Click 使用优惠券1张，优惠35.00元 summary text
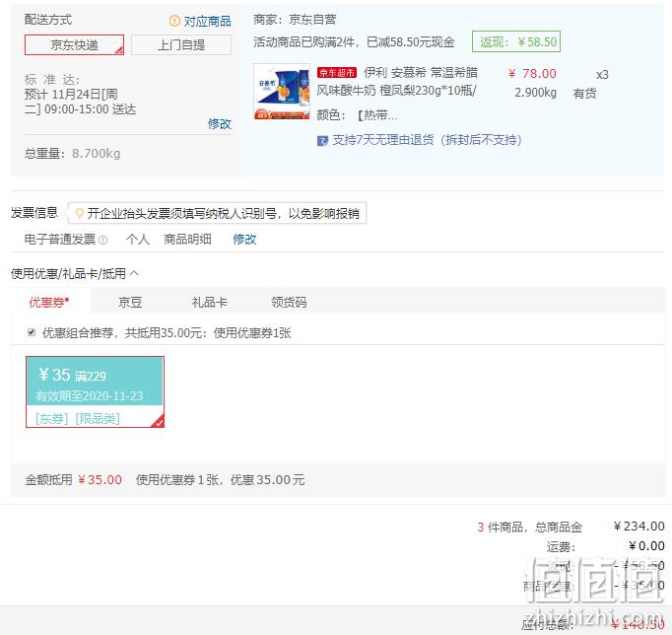 point(221,480)
